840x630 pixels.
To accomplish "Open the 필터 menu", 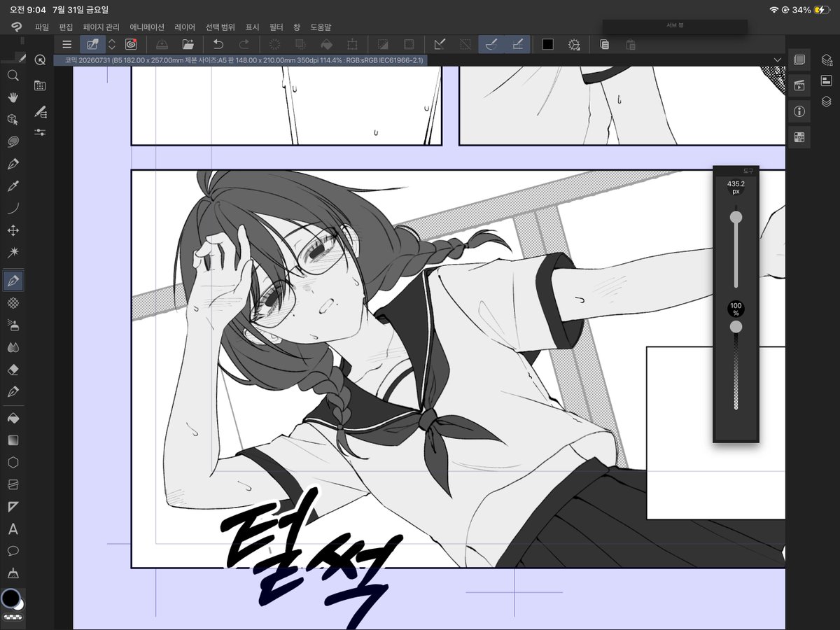I will tap(276, 27).
